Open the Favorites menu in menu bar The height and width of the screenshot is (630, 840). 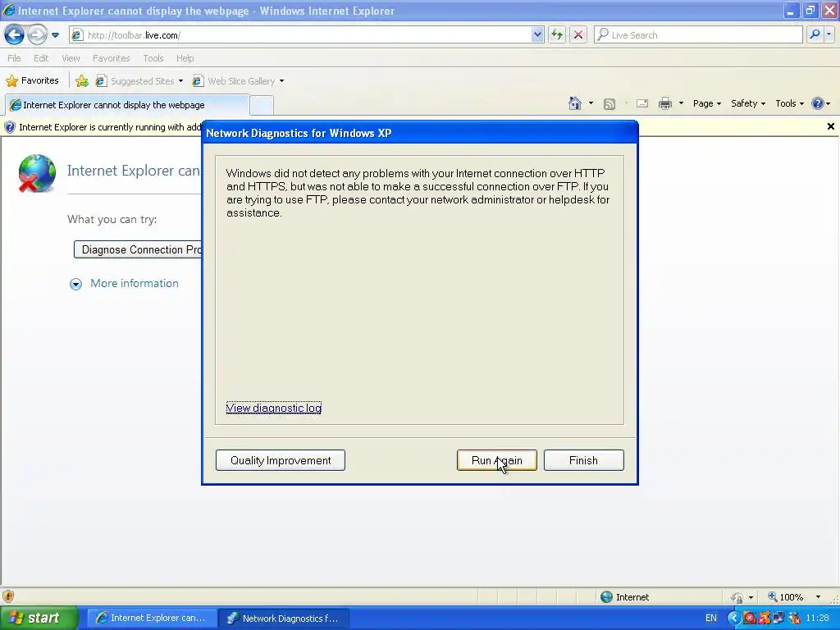click(x=111, y=58)
